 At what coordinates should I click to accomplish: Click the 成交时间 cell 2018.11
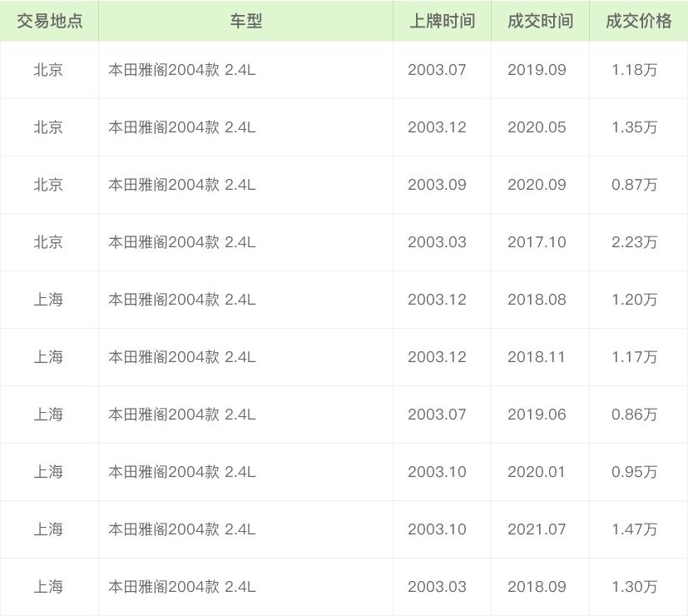537,357
